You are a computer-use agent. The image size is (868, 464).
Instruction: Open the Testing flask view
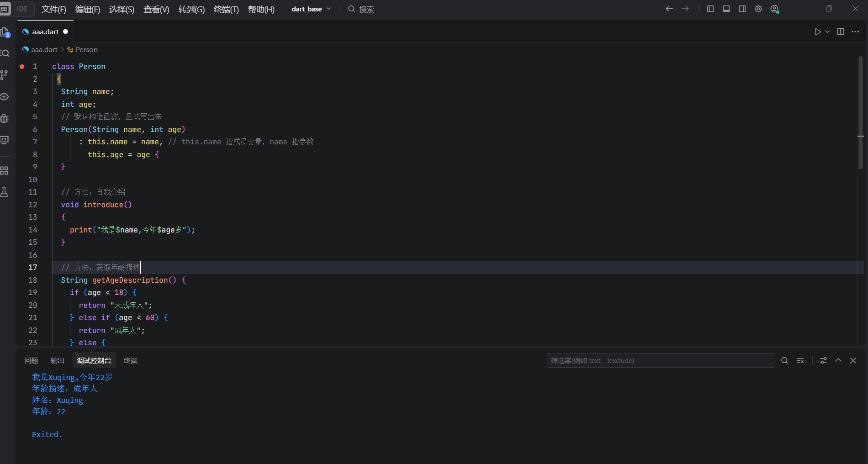tap(5, 192)
